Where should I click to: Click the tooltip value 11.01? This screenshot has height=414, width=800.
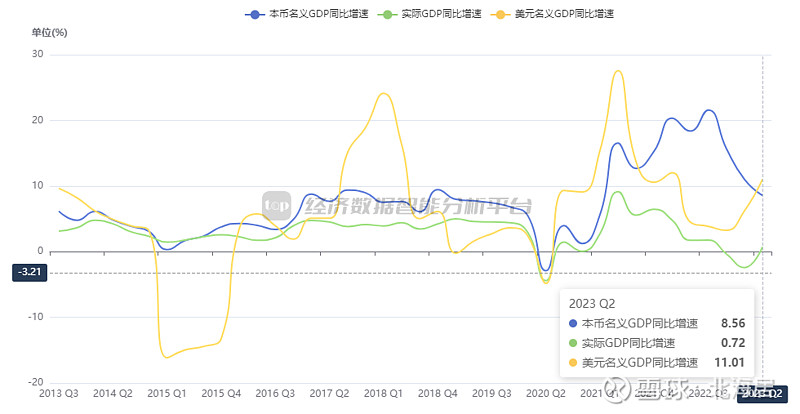coord(729,362)
